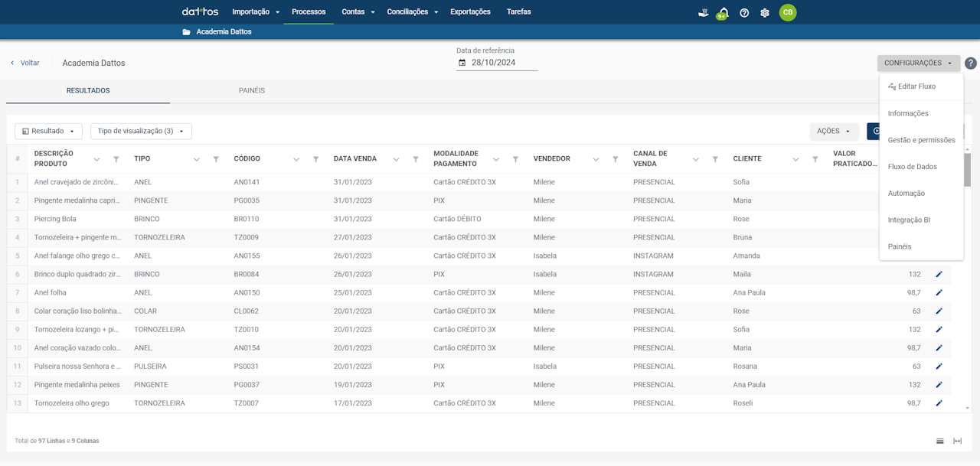Click the table's vertical scrollbar thumb

point(967,169)
